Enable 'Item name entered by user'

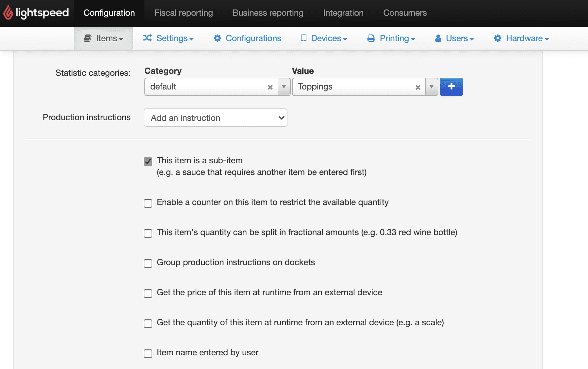click(148, 353)
